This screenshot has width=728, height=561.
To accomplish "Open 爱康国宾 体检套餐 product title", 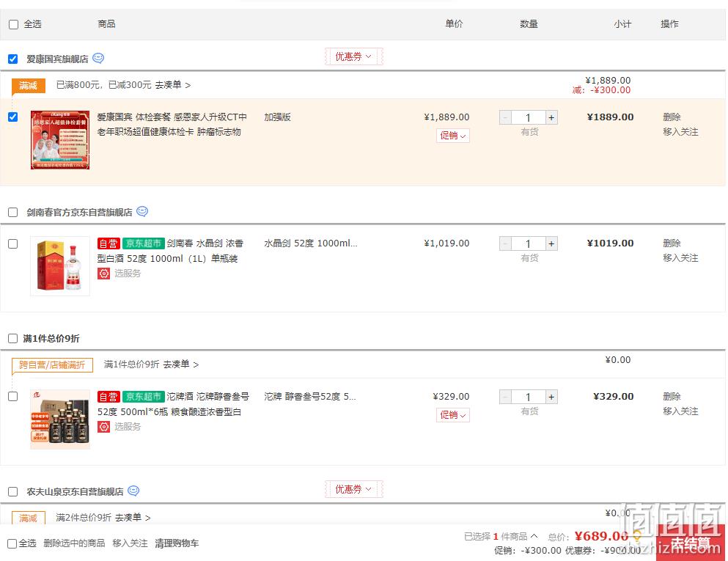I will [x=172, y=125].
